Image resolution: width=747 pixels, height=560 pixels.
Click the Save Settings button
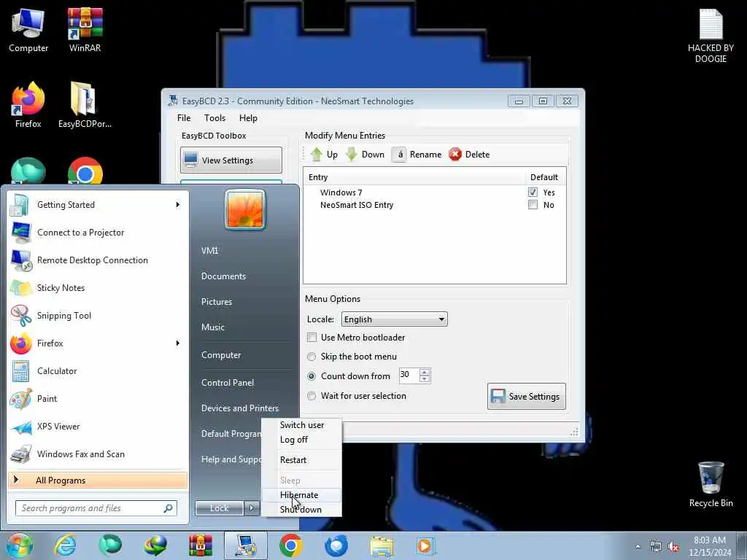(x=527, y=396)
